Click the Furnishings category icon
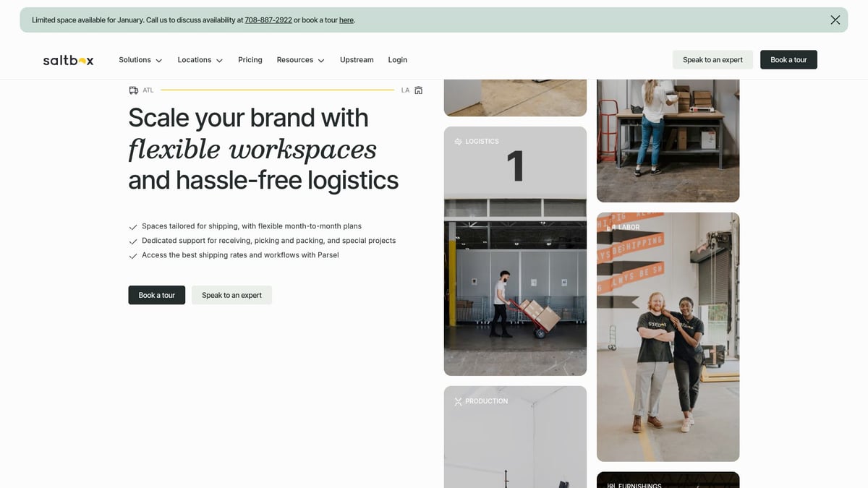 point(610,486)
